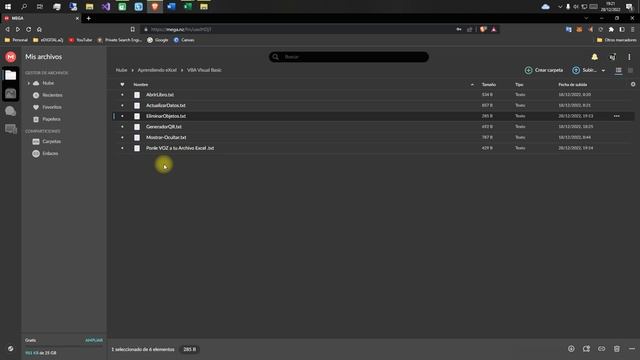Open the chat icon in left rail
Image resolution: width=640 pixels, height=360 pixels.
point(11,111)
